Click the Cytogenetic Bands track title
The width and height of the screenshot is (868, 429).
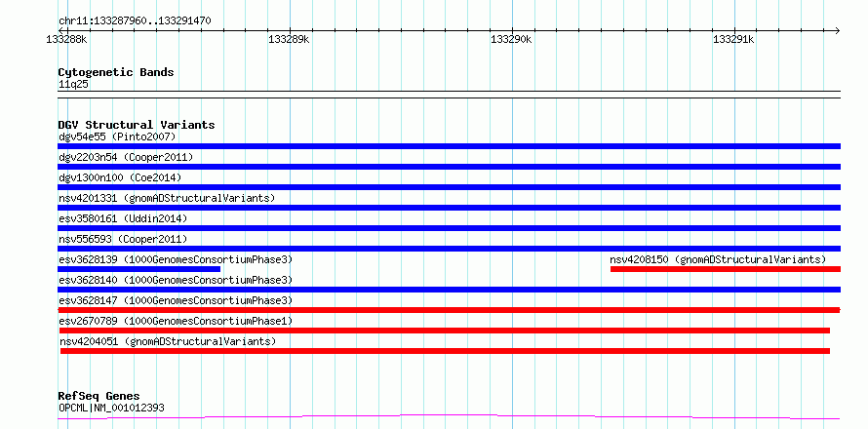(x=116, y=72)
